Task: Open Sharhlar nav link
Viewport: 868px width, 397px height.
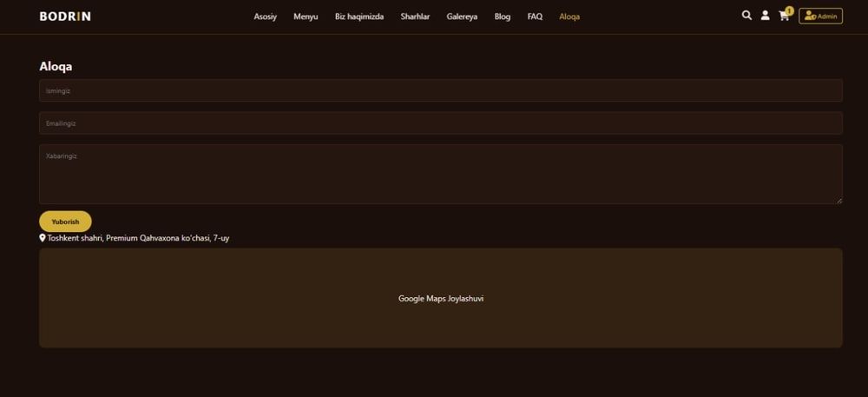Action: tap(415, 17)
